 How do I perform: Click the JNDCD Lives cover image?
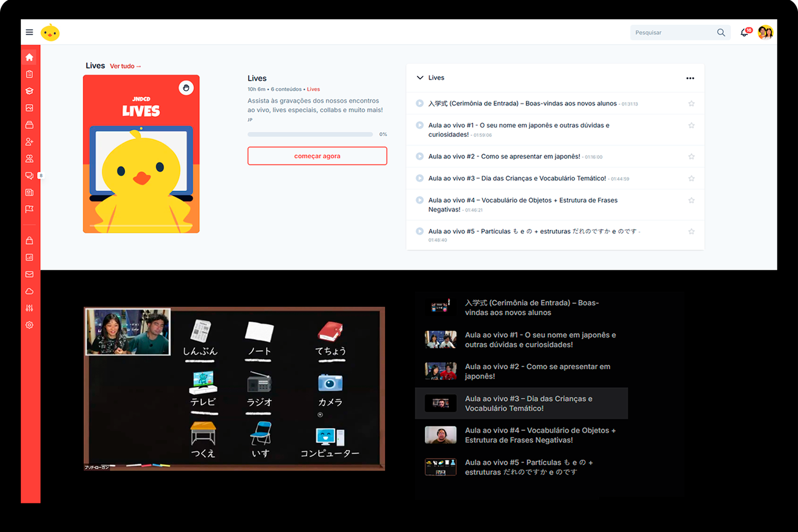pos(141,154)
